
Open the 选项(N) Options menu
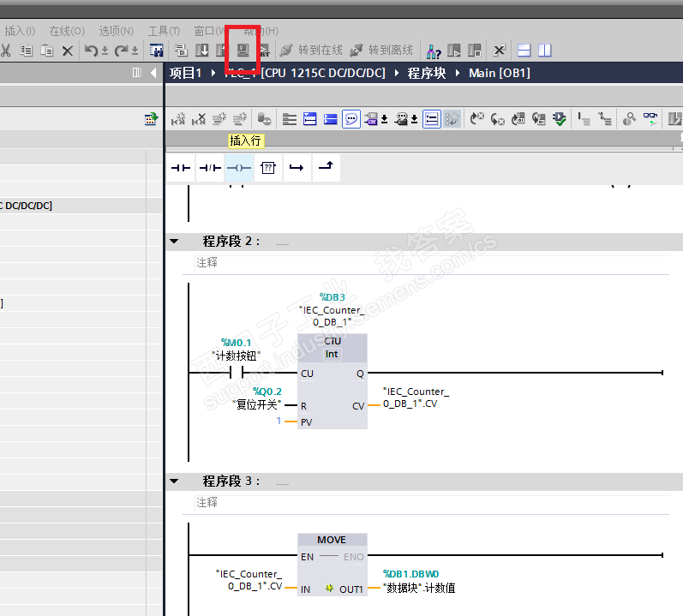point(117,31)
